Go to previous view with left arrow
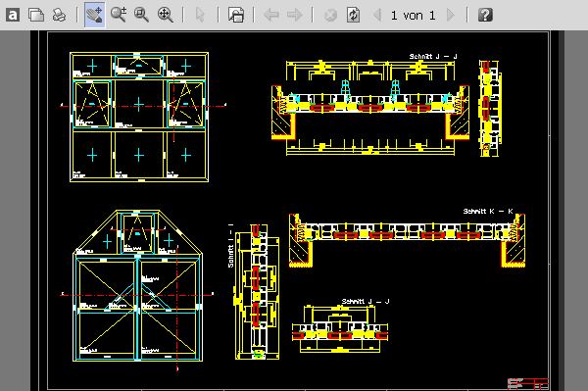Screen dimensions: 588x391 (271, 15)
